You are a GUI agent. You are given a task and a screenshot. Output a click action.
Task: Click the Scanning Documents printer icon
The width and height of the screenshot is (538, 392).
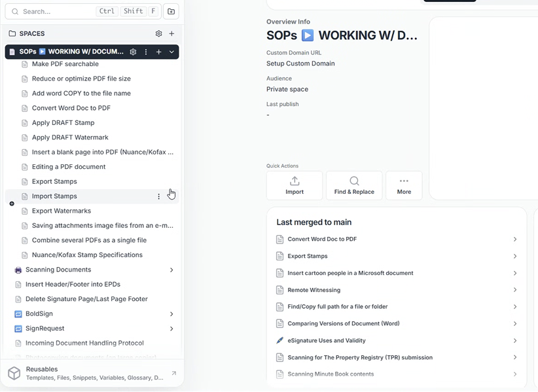click(x=18, y=270)
